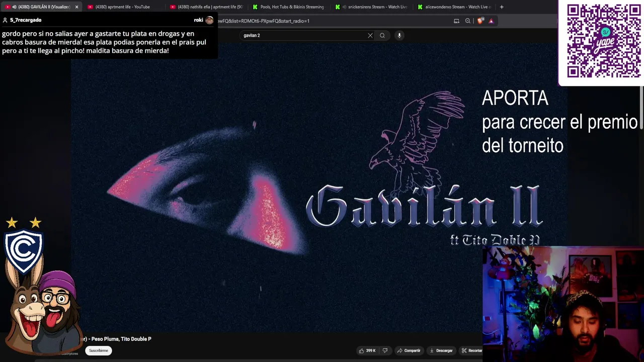Click the Brave Rewards triangle icon
This screenshot has height=362, width=644.
point(491,21)
